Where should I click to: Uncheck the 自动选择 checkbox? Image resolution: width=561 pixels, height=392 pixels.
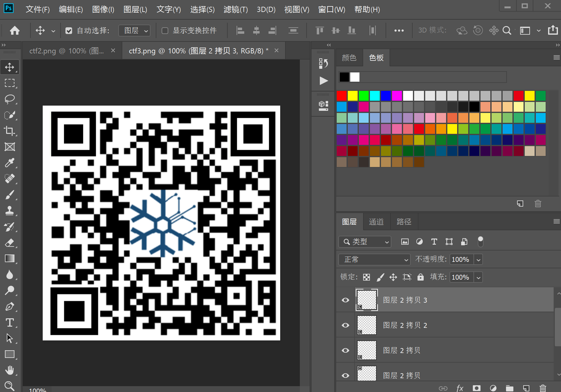tap(69, 31)
